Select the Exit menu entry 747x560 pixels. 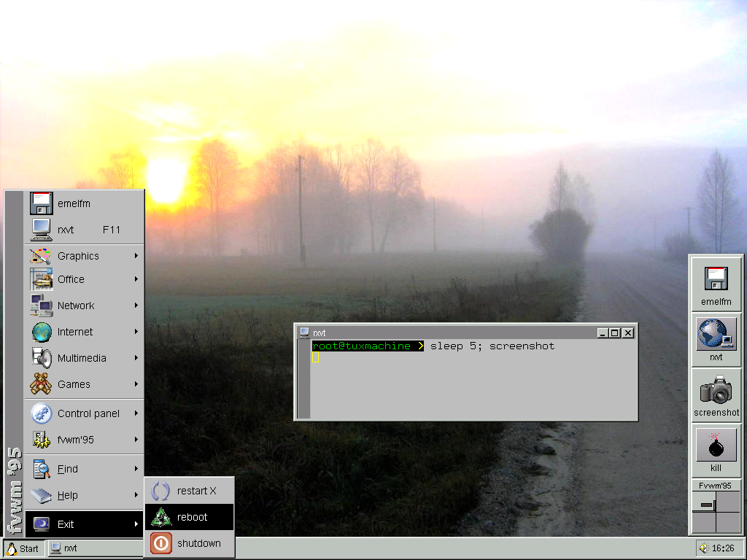click(84, 524)
